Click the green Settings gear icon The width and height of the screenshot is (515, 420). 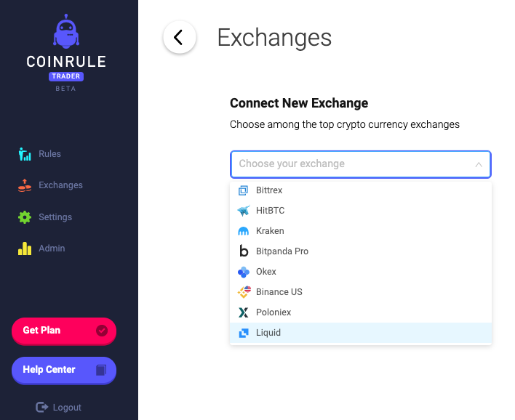pyautogui.click(x=25, y=217)
